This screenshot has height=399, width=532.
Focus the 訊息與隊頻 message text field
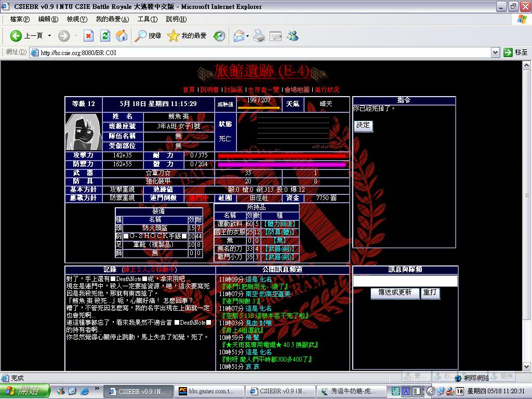[x=405, y=281]
